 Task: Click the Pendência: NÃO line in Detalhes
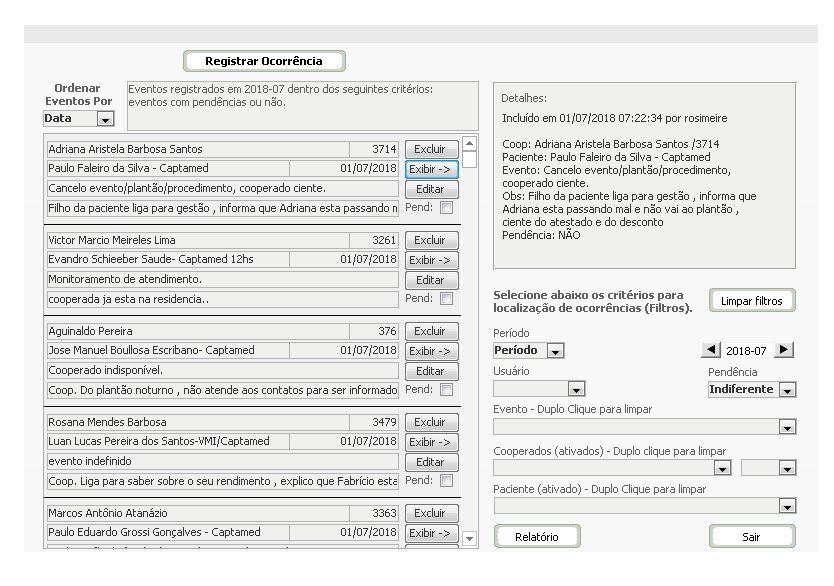(x=541, y=236)
